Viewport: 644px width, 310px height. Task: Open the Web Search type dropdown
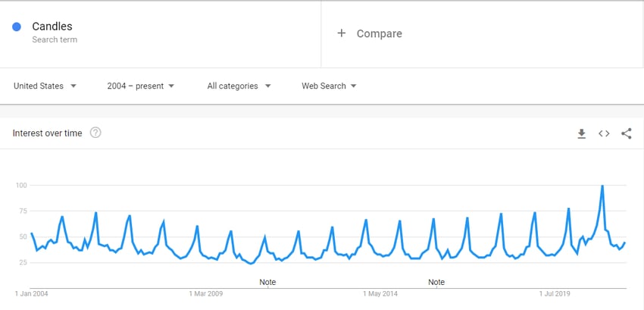click(x=329, y=86)
